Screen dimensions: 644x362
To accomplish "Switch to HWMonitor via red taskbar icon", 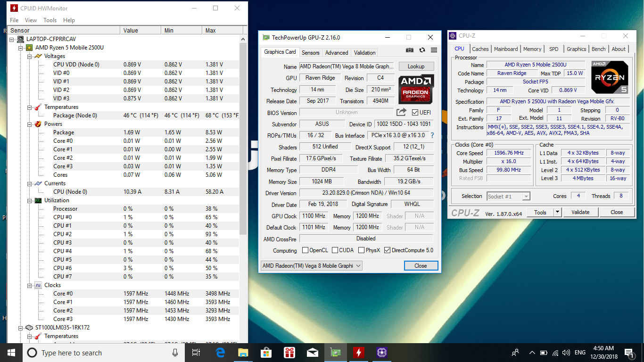I will click(358, 353).
